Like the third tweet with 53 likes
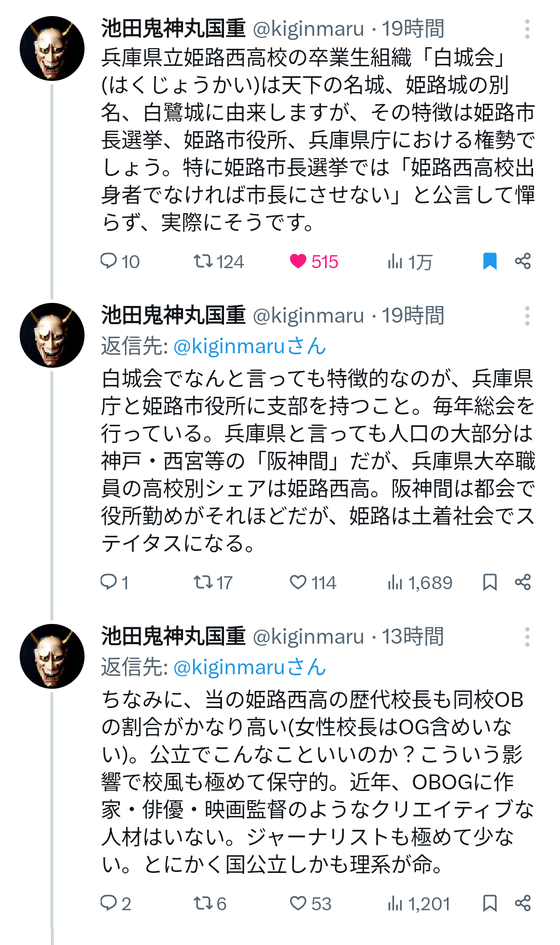560x945 pixels. (x=298, y=903)
